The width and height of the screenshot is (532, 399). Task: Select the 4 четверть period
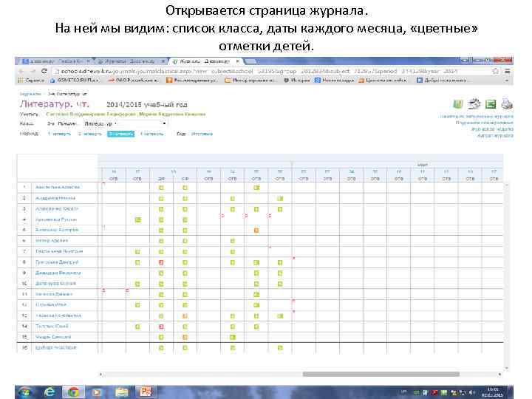pos(151,134)
